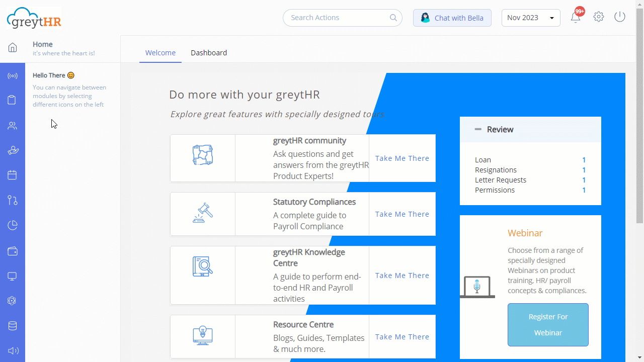Switch to the Welcome tab
The width and height of the screenshot is (644, 362).
160,53
